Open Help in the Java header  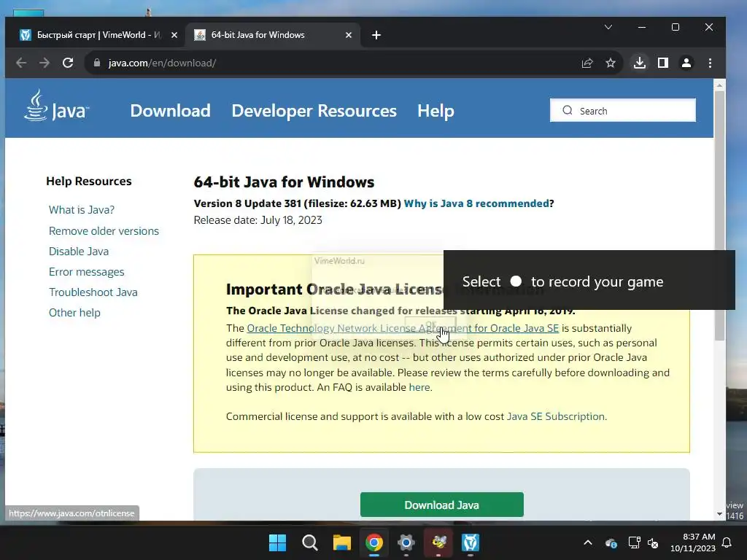(436, 111)
